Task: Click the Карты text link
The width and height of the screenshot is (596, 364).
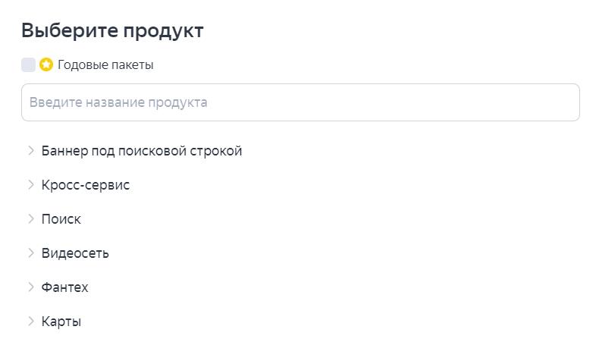Action: [61, 322]
